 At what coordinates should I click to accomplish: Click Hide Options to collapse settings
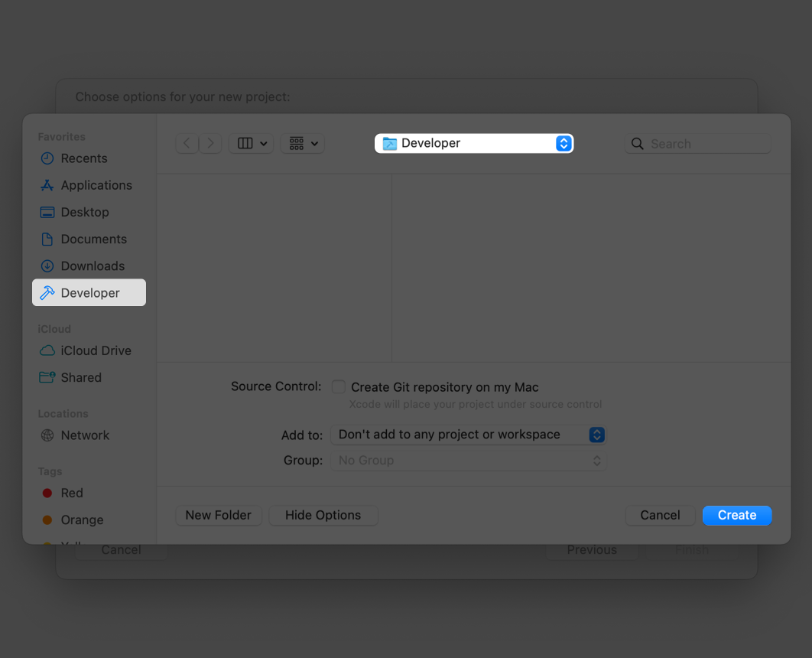[x=323, y=515]
